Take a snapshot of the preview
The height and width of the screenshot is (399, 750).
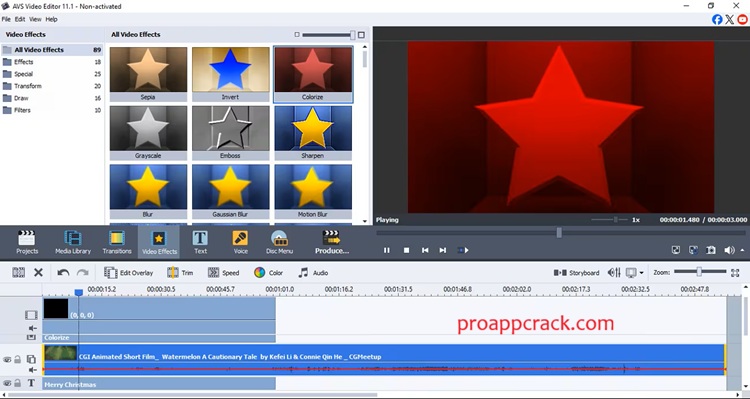tap(711, 250)
